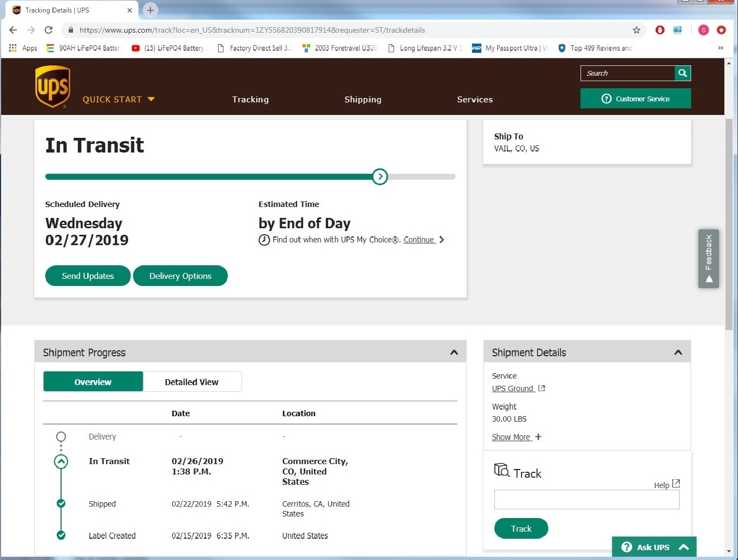This screenshot has height=560, width=738.
Task: Click the search magnifier icon
Action: [682, 73]
